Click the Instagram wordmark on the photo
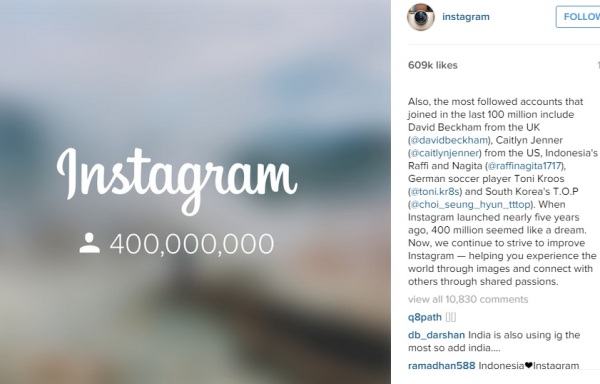 pos(177,180)
